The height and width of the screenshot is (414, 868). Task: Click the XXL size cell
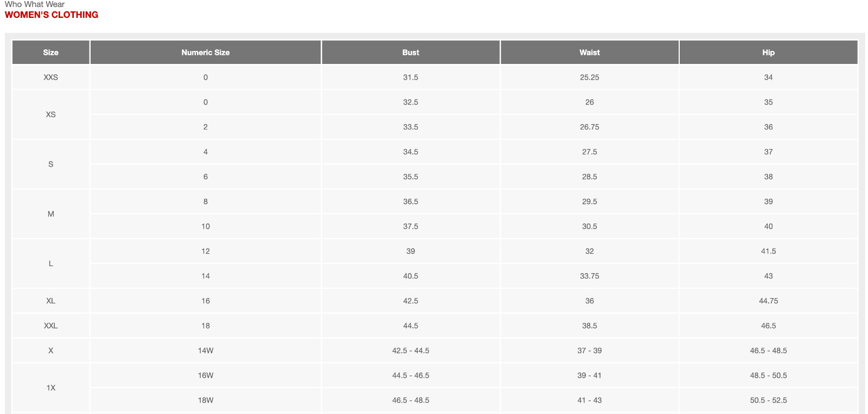click(51, 326)
